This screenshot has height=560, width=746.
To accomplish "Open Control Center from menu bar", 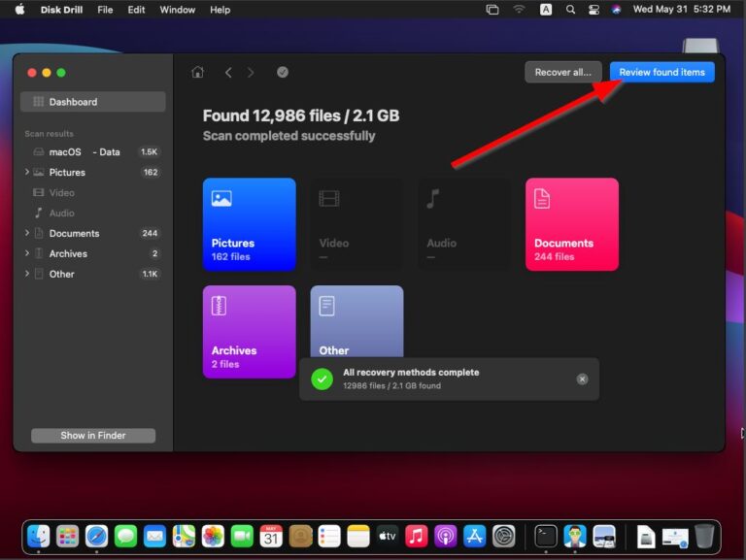I will pyautogui.click(x=593, y=10).
